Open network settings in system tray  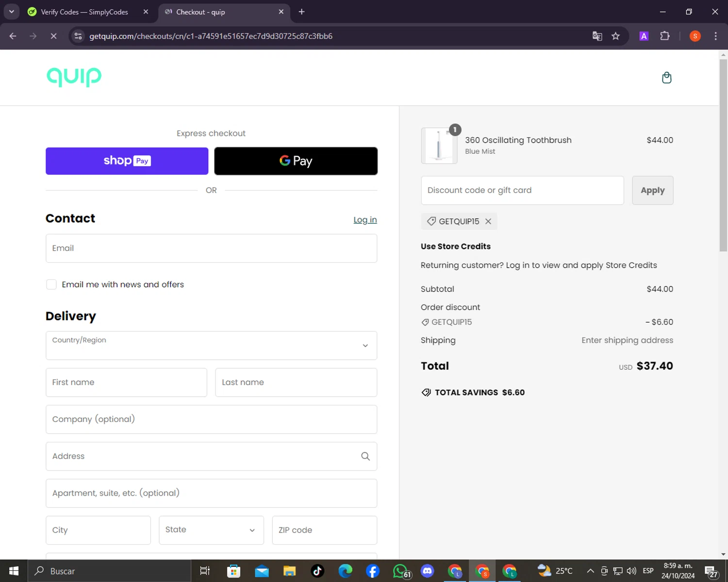pos(618,571)
